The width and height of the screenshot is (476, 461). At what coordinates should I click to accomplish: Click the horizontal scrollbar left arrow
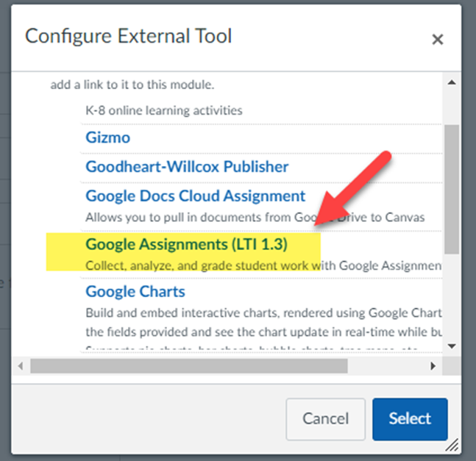[23, 365]
